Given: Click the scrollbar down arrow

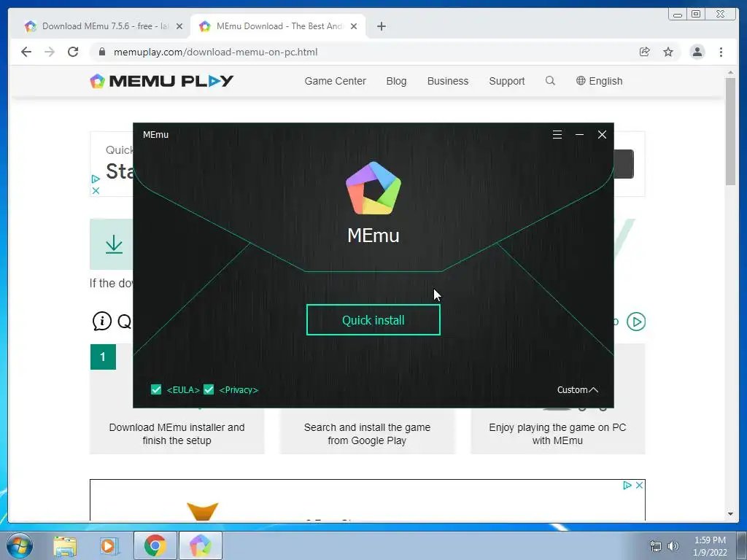Looking at the screenshot, I should [x=730, y=514].
